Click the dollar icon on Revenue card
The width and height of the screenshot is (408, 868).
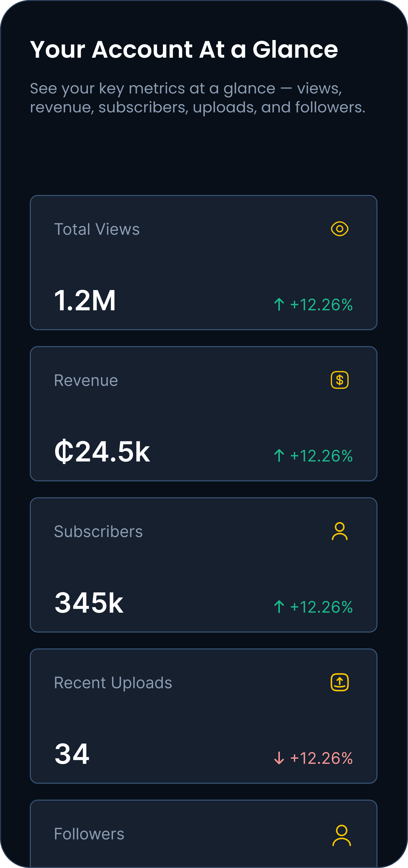click(x=339, y=380)
